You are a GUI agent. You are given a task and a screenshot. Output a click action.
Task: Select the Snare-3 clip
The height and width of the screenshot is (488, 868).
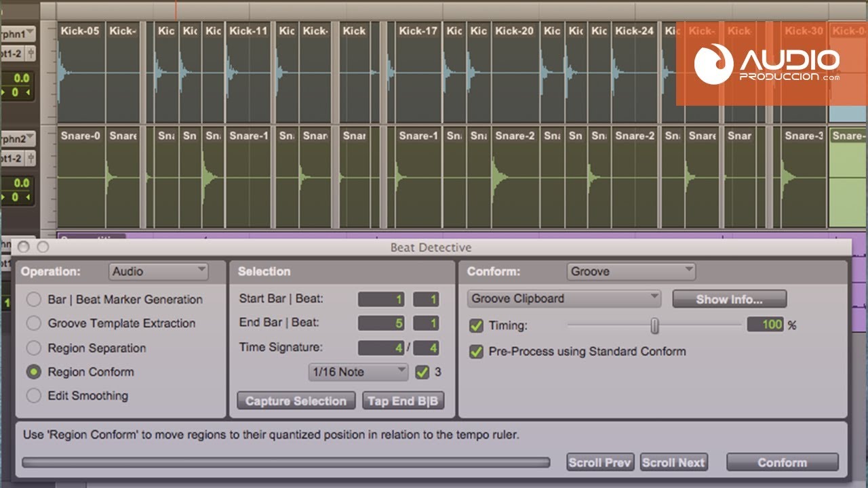click(x=804, y=177)
